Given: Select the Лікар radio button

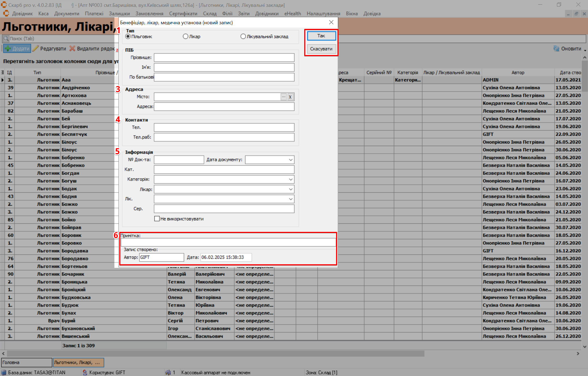Looking at the screenshot, I should 185,37.
